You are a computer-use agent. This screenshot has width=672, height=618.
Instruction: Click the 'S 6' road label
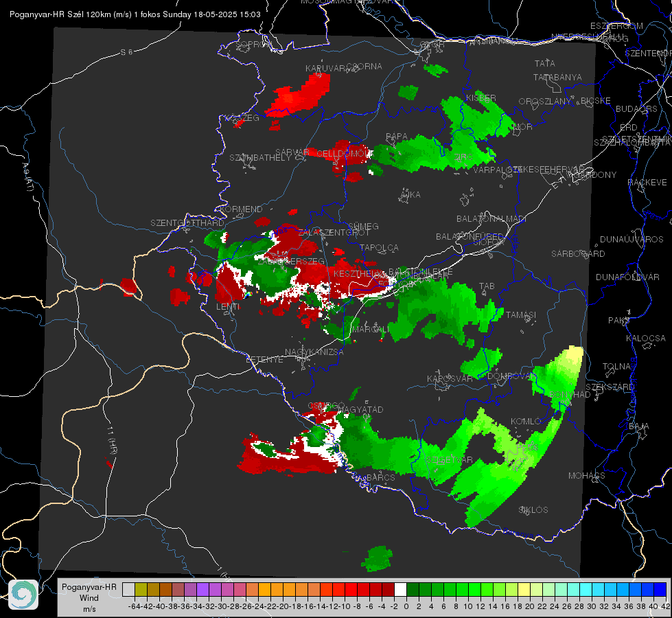click(x=126, y=52)
